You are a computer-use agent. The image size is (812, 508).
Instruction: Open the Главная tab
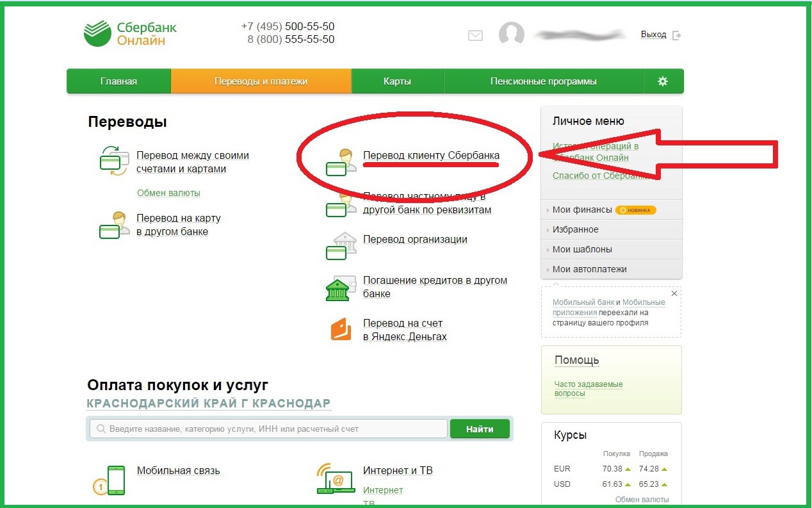118,81
